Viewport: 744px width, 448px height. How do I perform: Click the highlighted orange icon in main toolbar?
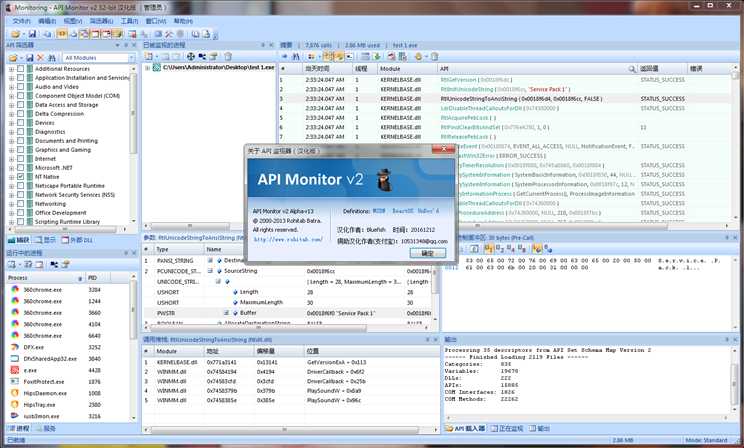(x=62, y=34)
